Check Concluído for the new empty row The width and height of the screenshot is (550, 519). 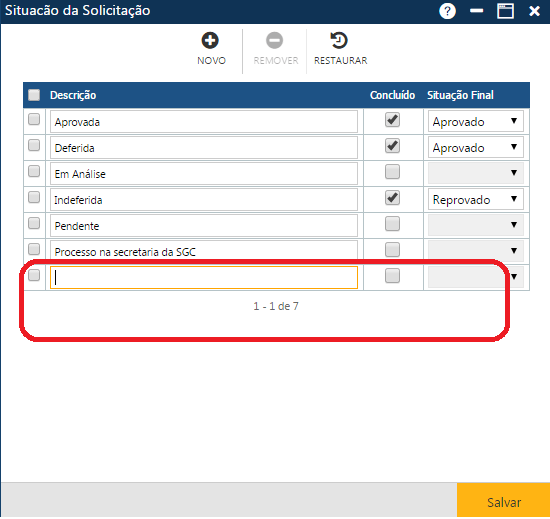392,276
